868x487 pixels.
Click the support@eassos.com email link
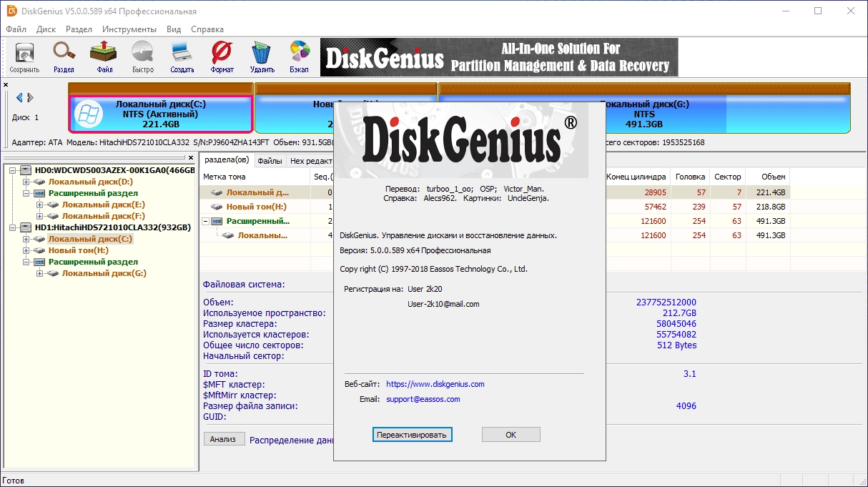pyautogui.click(x=423, y=399)
